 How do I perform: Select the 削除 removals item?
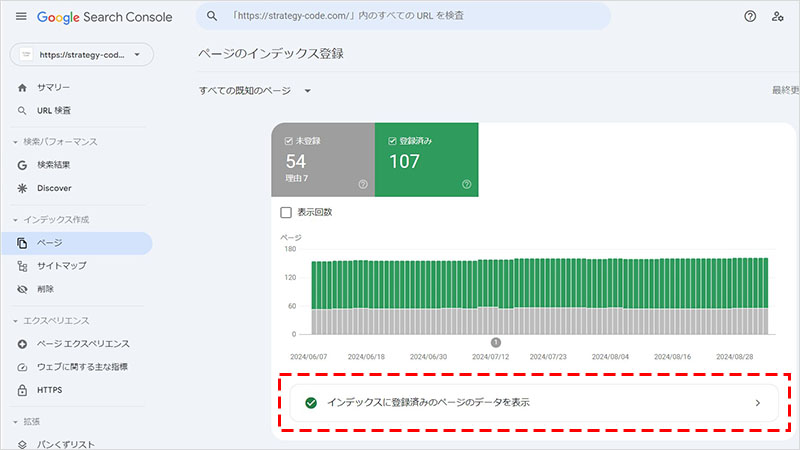pyautogui.click(x=48, y=289)
